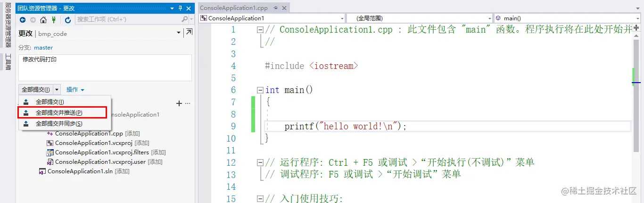
Task: Click the vcxproj.filters file icon
Action: click(x=50, y=152)
